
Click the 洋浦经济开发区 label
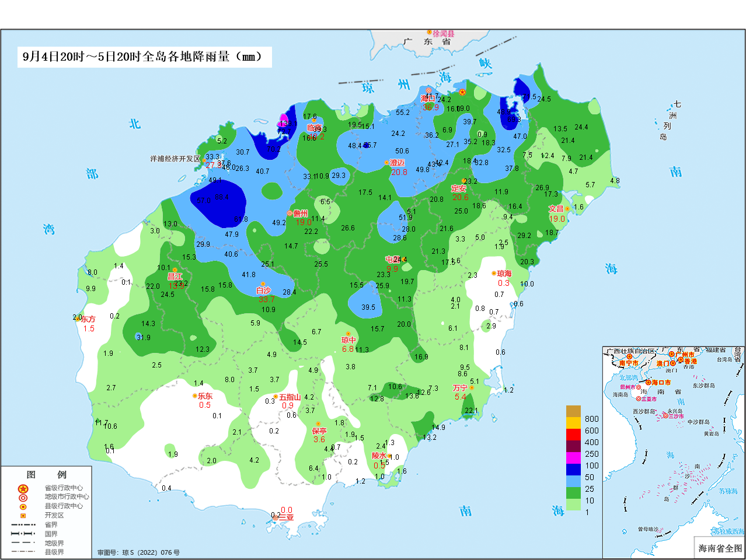(x=175, y=159)
